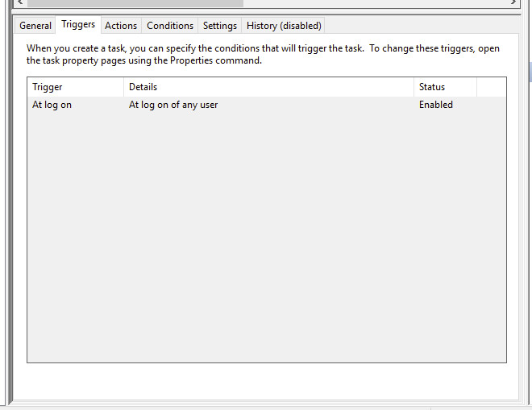Open the History (disabled) tab
Viewport: 532px width, 410px height.
(284, 26)
